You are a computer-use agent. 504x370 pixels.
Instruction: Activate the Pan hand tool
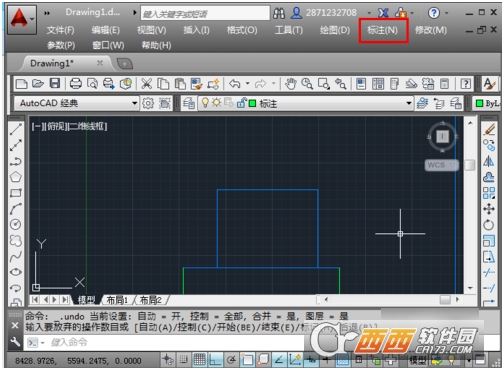[291, 84]
